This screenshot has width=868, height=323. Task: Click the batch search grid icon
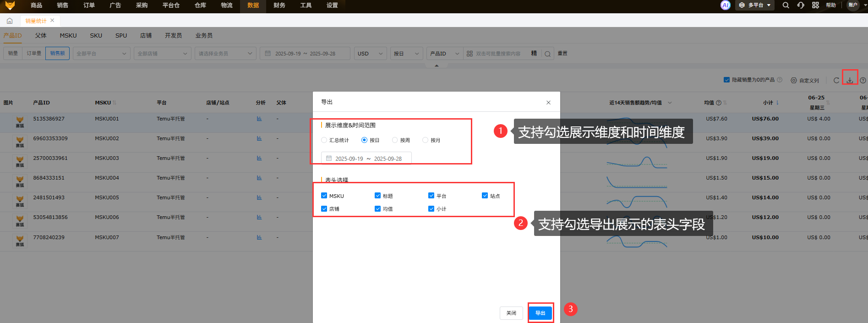pyautogui.click(x=469, y=54)
